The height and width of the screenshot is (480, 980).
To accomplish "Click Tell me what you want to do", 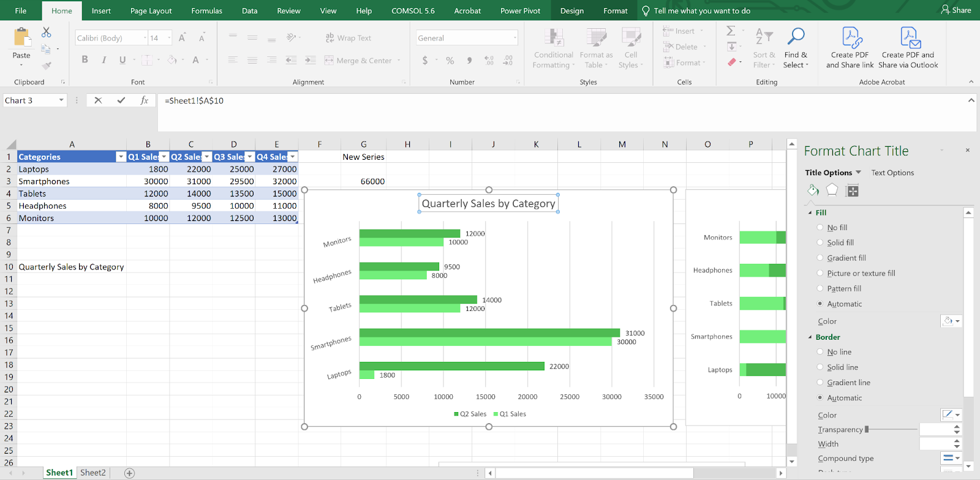I will point(696,10).
